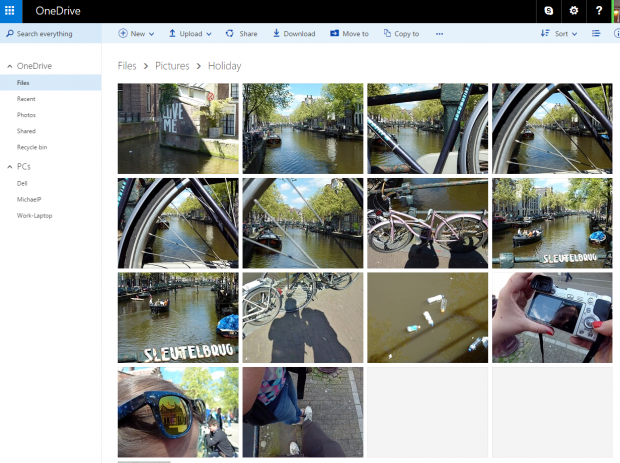
Task: Open the New dropdown arrow
Action: [152, 34]
